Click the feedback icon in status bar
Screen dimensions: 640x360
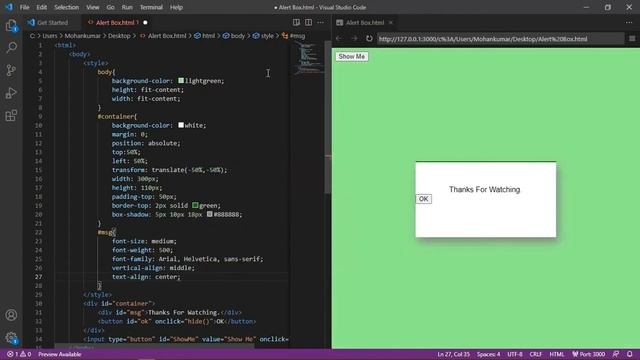pyautogui.click(x=616, y=354)
